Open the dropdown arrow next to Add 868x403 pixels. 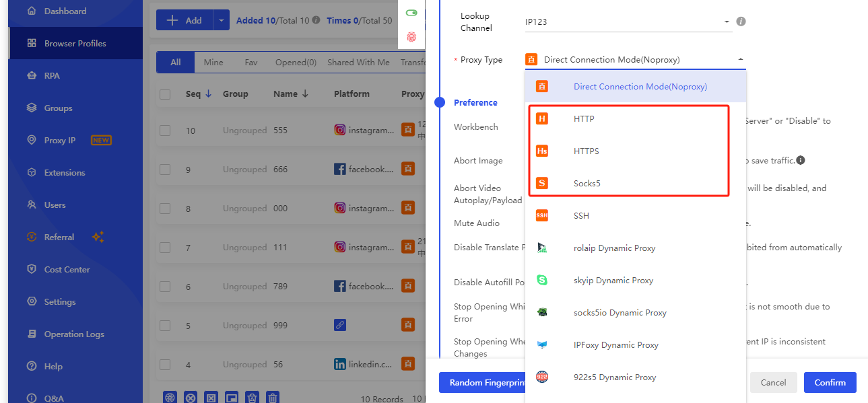pos(222,20)
